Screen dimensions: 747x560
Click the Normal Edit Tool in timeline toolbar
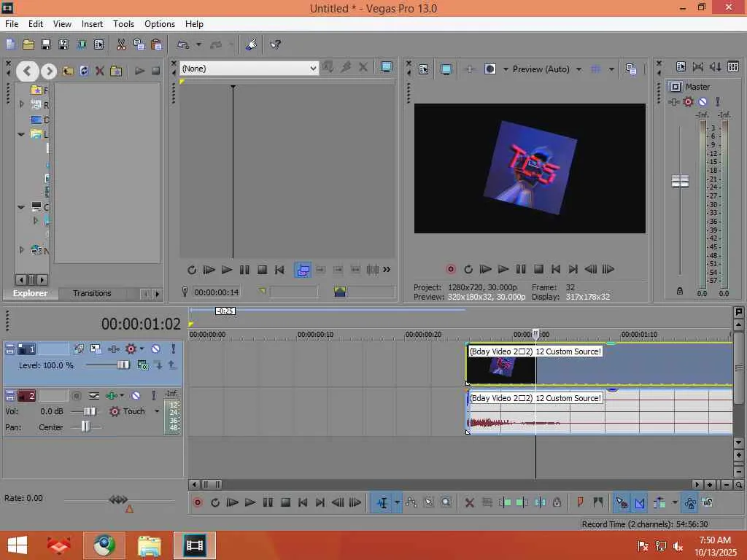click(x=382, y=502)
